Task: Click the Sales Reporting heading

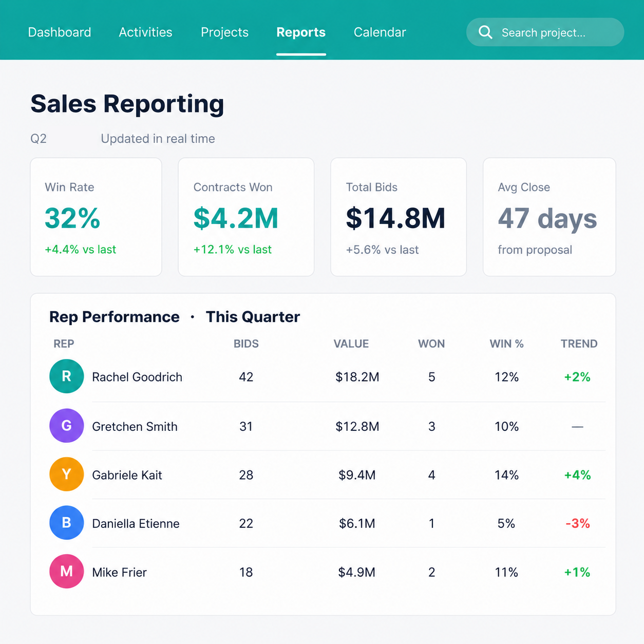Action: click(127, 104)
